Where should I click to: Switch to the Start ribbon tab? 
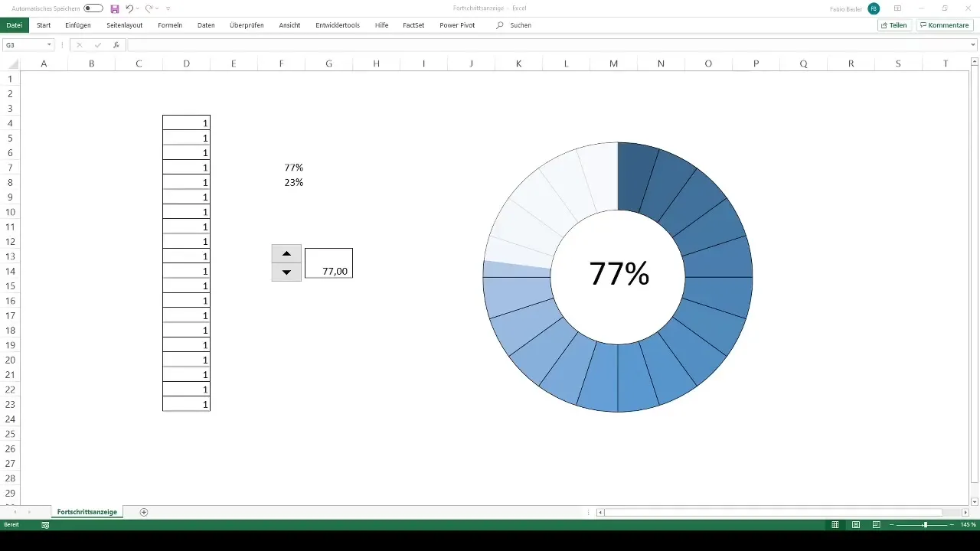point(44,25)
